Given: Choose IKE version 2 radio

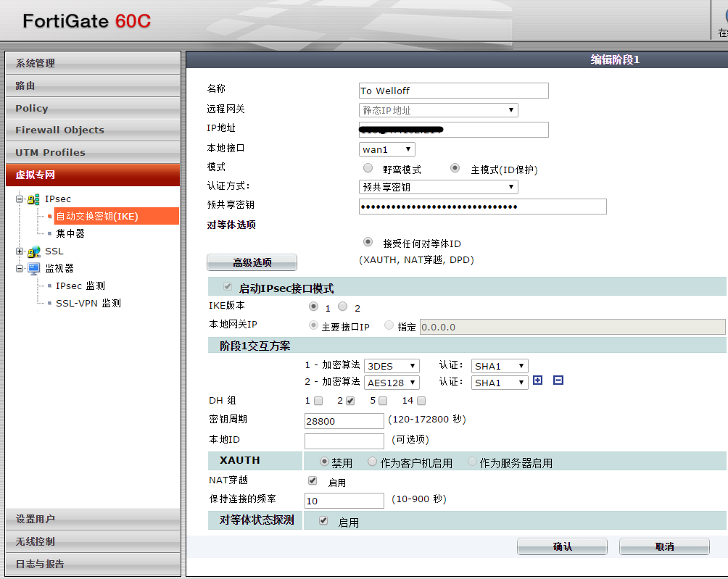Looking at the screenshot, I should (x=343, y=307).
